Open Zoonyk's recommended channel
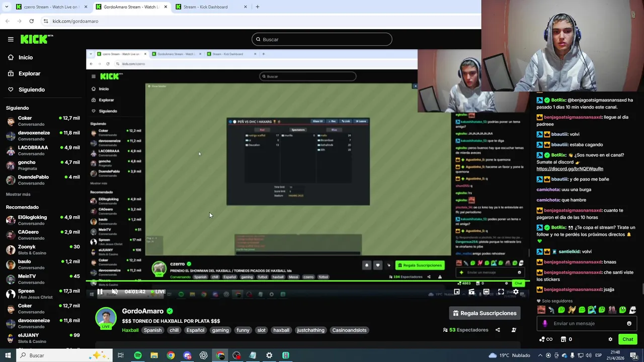The height and width of the screenshot is (362, 644). point(43,250)
